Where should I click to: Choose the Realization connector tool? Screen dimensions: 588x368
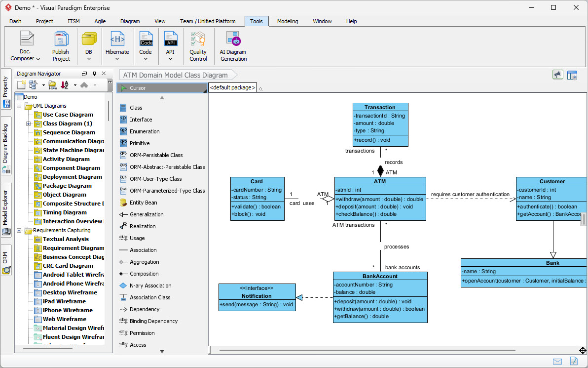click(162, 226)
